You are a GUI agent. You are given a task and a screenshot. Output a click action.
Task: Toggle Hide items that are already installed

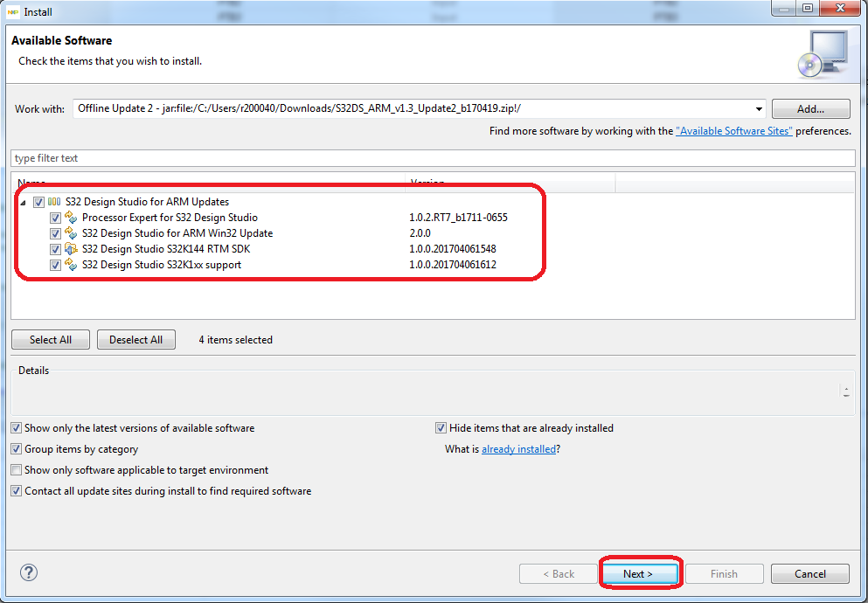(441, 428)
